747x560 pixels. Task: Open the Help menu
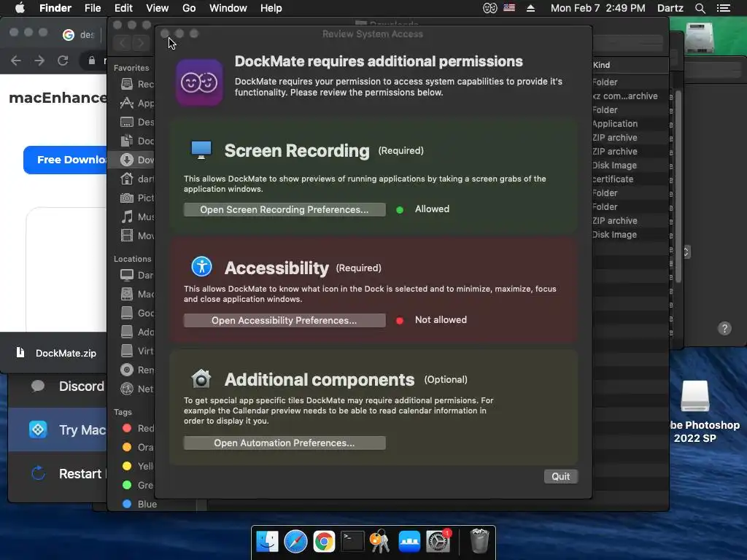[271, 8]
